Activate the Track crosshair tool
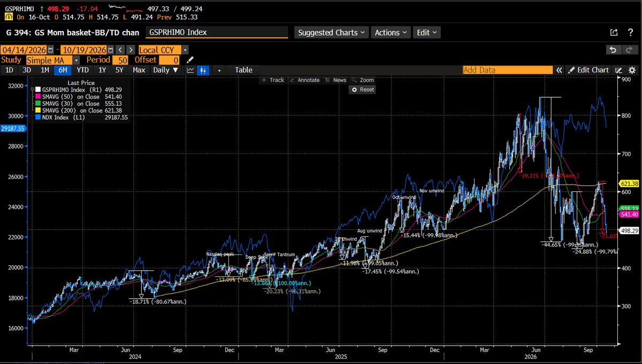The image size is (642, 364). coord(273,80)
